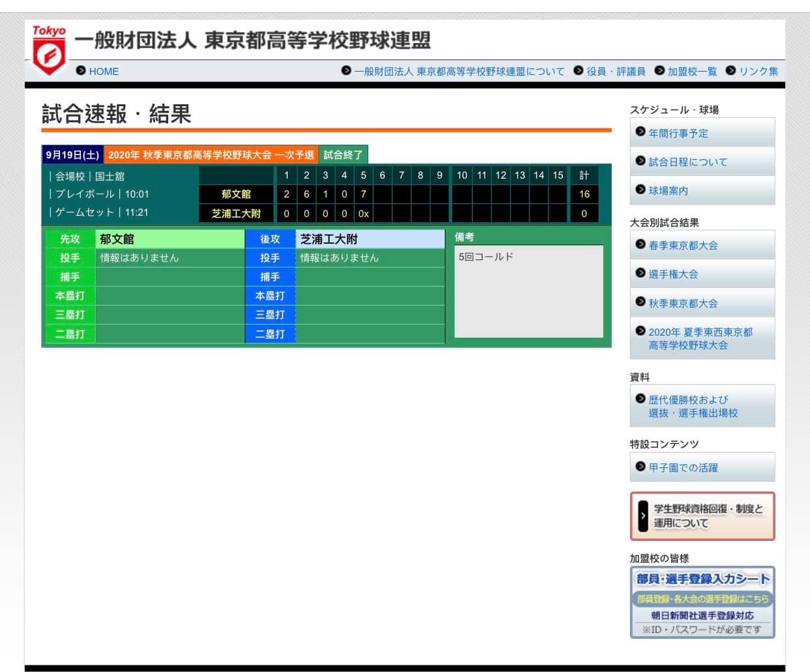Click プレイボール｜10:01 start time

pos(99,194)
